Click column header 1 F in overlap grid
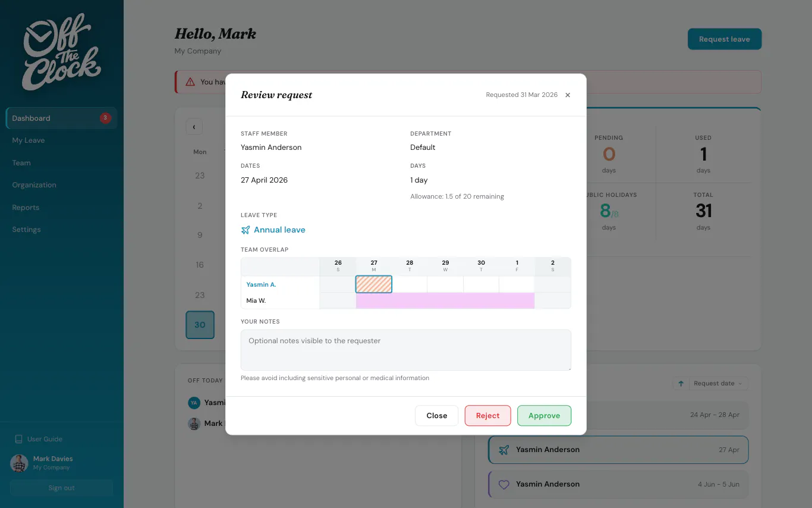The image size is (812, 508). click(x=517, y=266)
